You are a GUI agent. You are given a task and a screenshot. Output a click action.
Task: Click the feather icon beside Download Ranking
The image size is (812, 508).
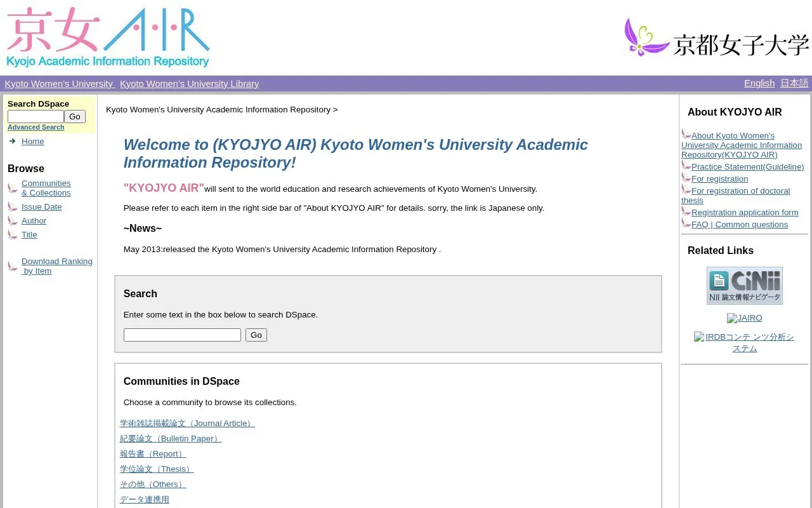(x=13, y=267)
